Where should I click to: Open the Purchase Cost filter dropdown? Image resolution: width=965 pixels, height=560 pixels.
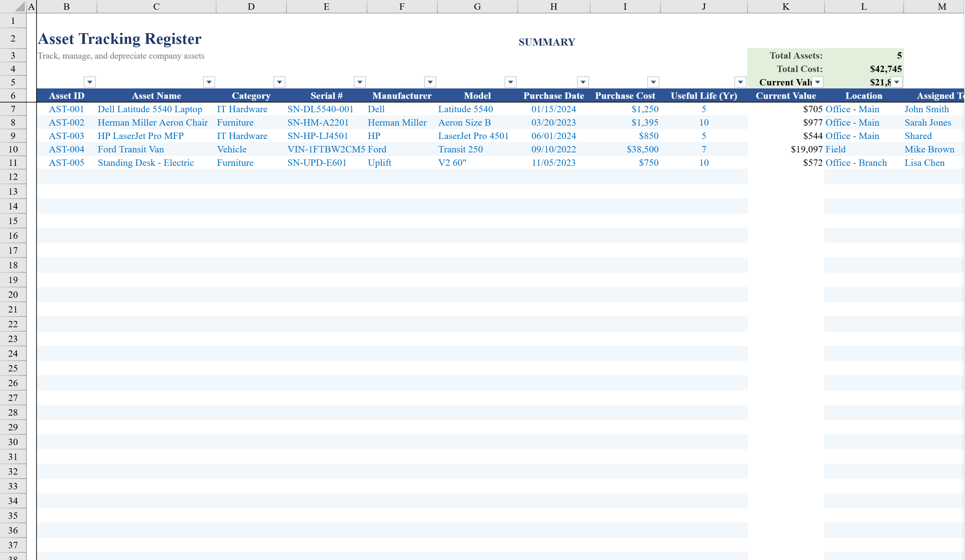click(654, 81)
